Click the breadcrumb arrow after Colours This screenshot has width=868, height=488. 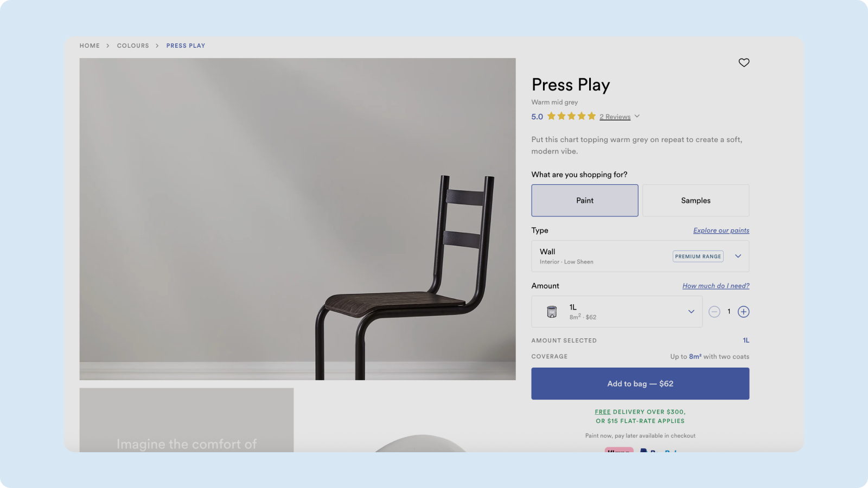[x=157, y=46]
